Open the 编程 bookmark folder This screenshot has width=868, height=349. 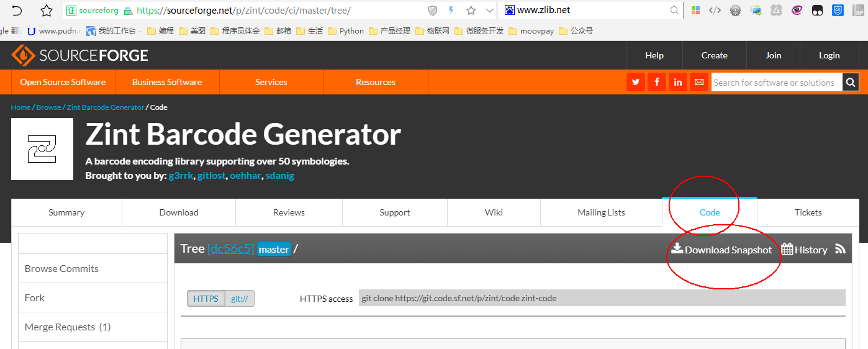coord(160,31)
